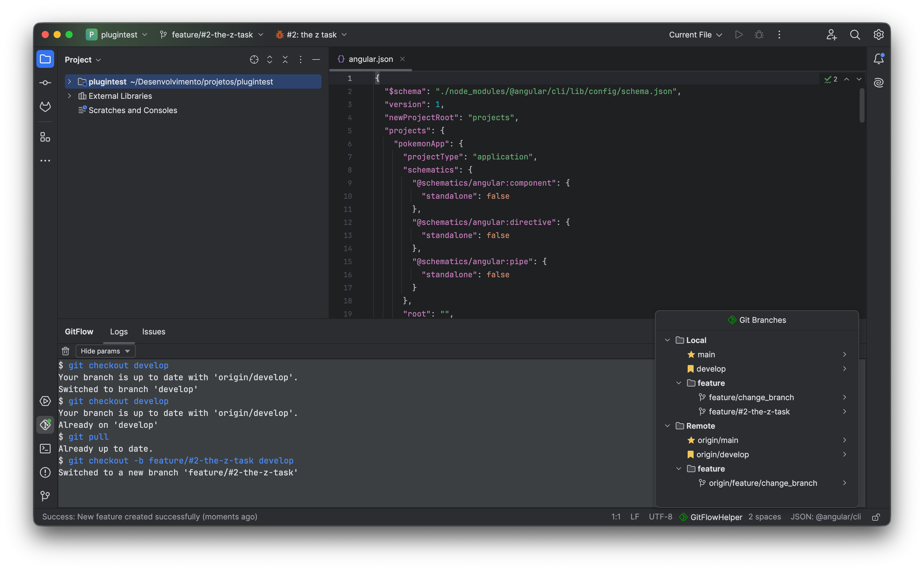Viewport: 924px width, 570px height.
Task: Click the 2 spaces indent setting
Action: click(x=764, y=517)
